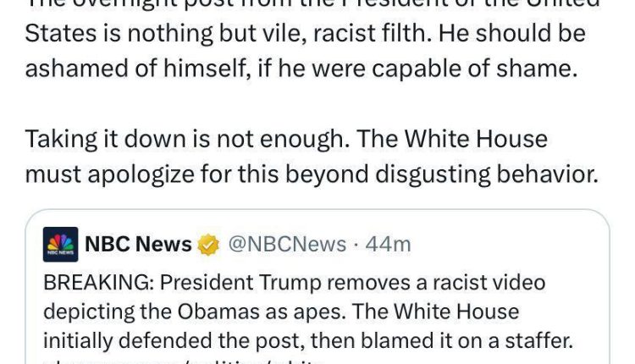Click 'President Trump removes a racist video' text

(x=352, y=282)
